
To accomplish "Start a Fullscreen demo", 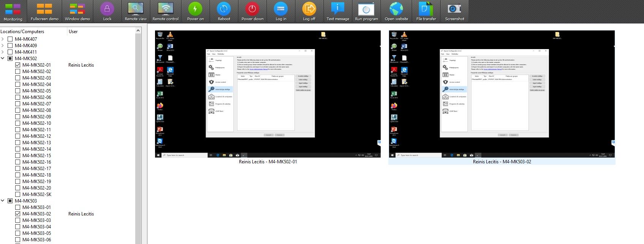I will pos(44,11).
